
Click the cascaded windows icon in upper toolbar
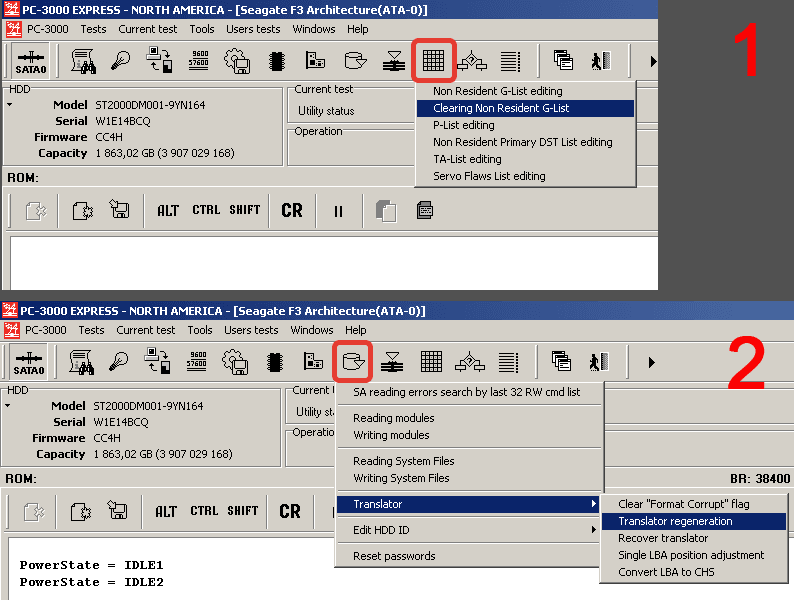coord(563,60)
